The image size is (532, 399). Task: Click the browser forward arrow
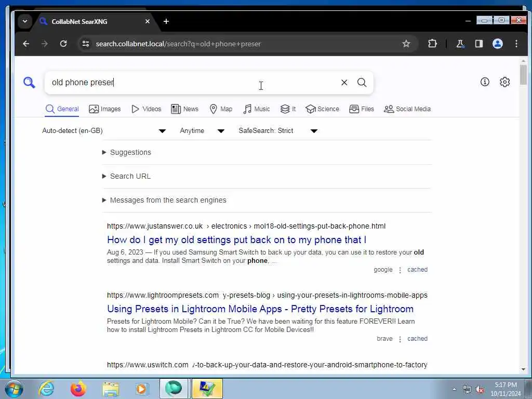(45, 44)
